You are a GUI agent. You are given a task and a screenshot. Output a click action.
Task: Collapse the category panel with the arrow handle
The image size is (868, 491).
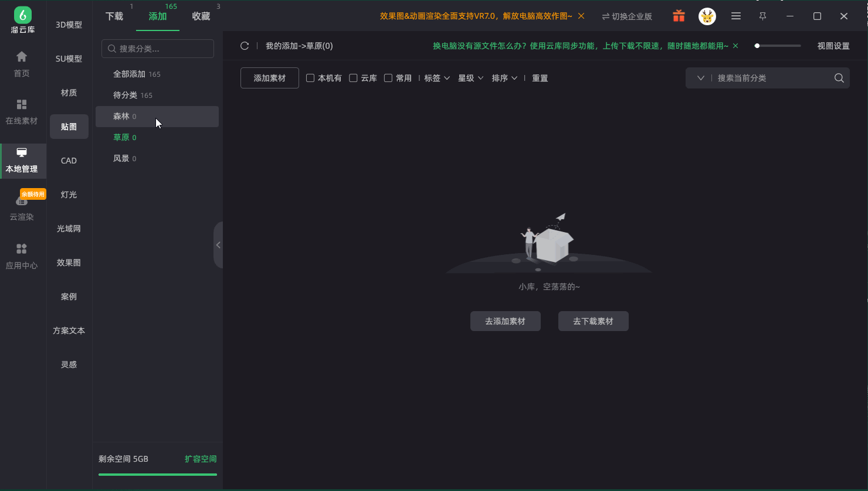pos(218,245)
